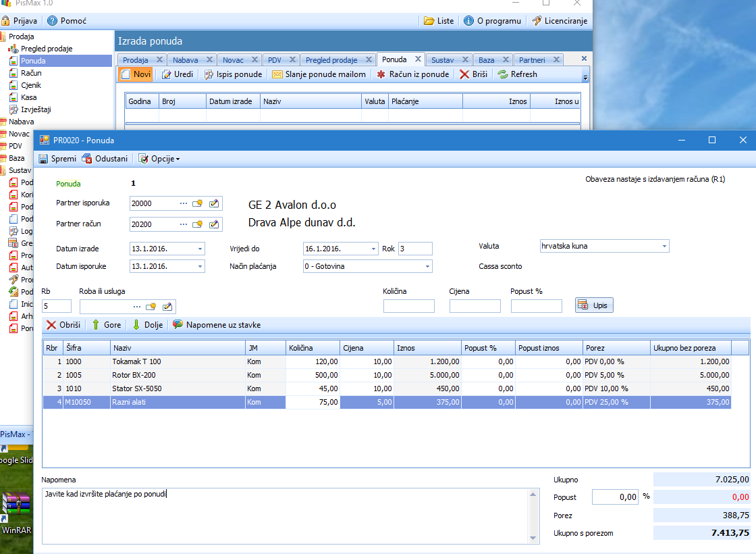Click Uredi to edit the offer
Screen dimensions: 756x554
pos(177,74)
